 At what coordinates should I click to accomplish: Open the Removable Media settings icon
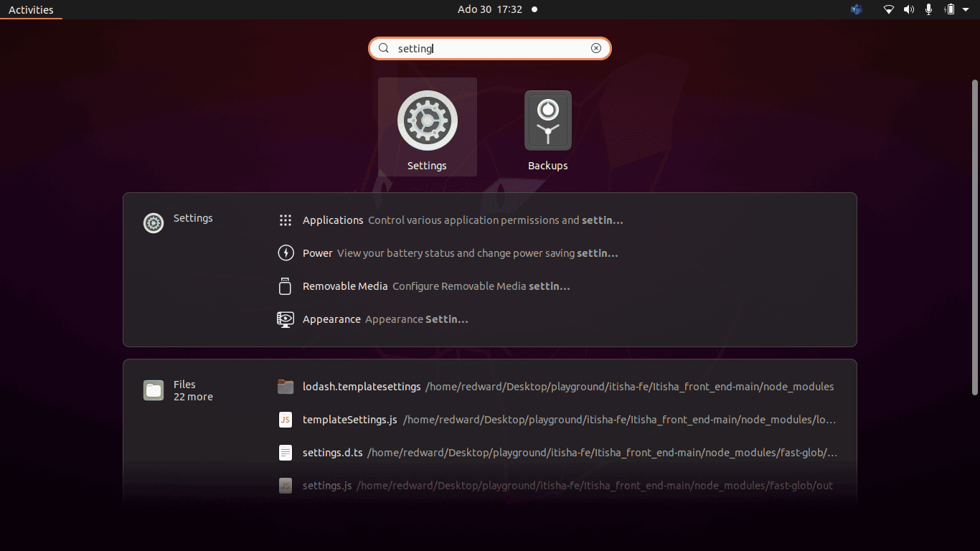click(x=286, y=286)
